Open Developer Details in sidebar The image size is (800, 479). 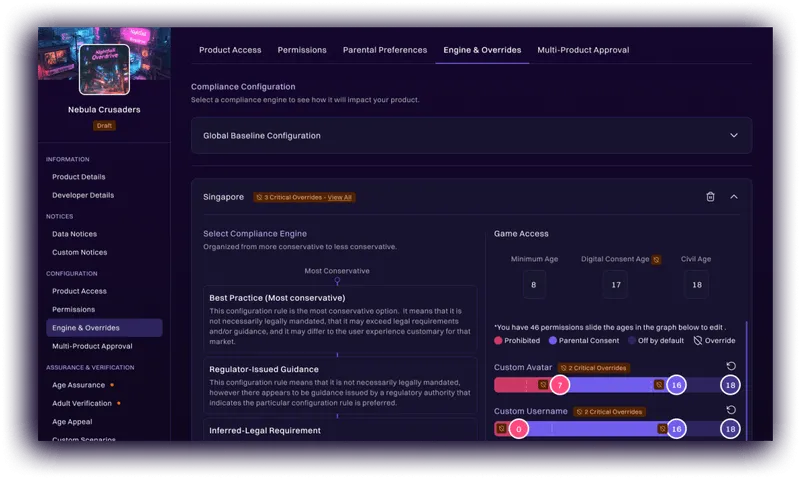[x=83, y=195]
